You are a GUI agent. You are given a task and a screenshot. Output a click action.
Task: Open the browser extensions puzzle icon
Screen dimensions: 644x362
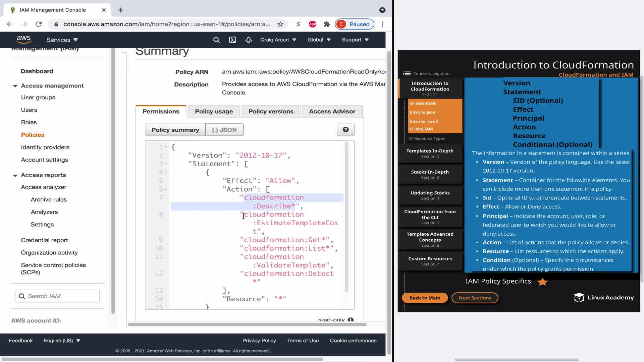[327, 24]
